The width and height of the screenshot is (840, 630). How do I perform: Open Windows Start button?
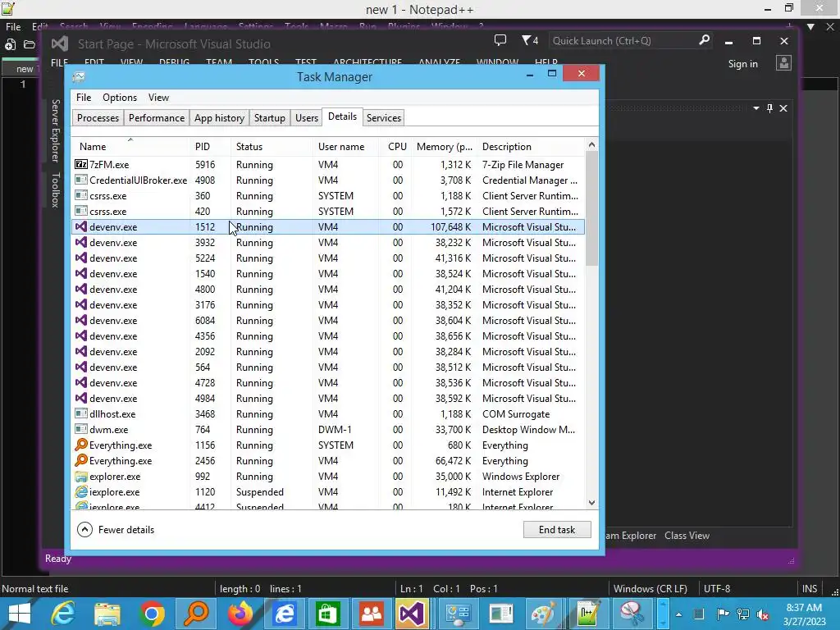[x=20, y=614]
